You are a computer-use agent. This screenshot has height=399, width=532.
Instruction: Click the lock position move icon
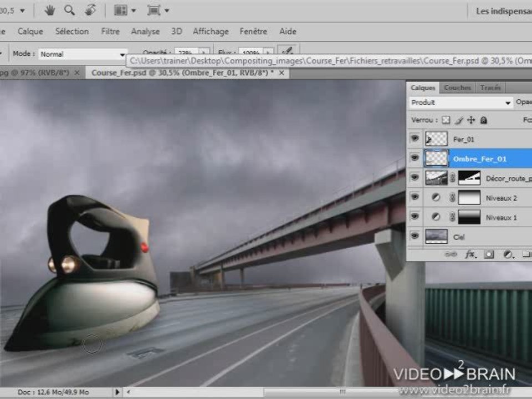471,120
